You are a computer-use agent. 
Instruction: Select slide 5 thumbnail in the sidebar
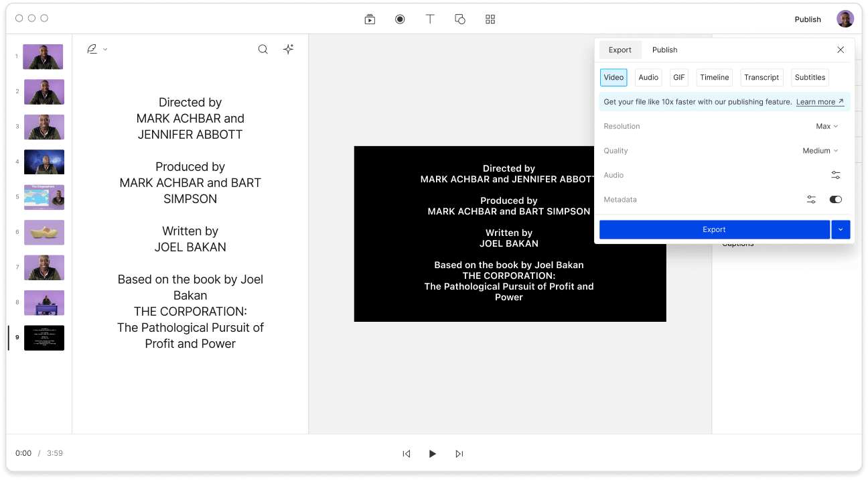pyautogui.click(x=44, y=197)
